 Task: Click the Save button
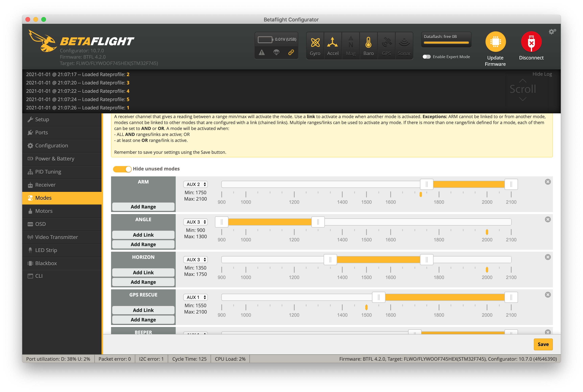point(543,344)
